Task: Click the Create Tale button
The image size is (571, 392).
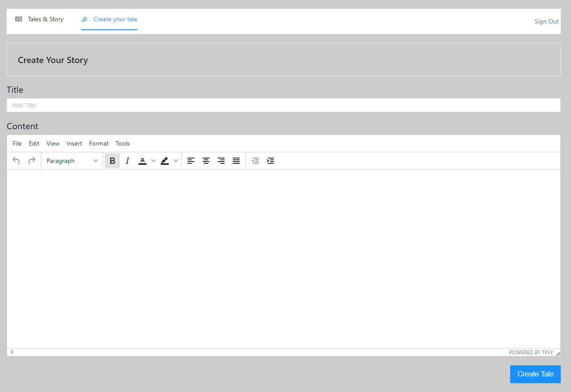Action: click(x=535, y=374)
